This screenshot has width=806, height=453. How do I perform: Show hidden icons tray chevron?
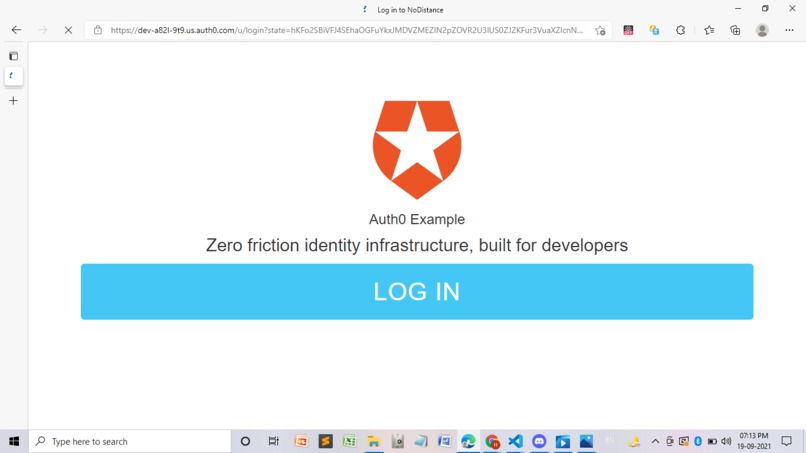(655, 441)
